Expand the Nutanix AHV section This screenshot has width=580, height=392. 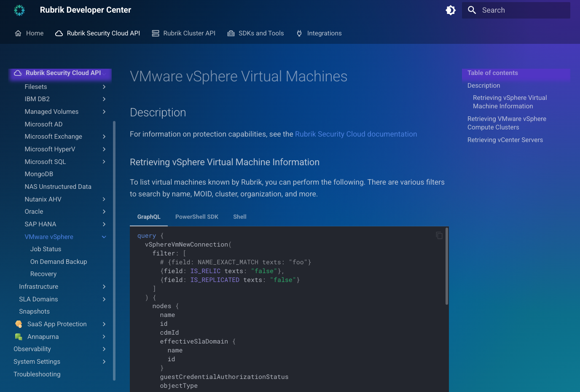pos(104,199)
